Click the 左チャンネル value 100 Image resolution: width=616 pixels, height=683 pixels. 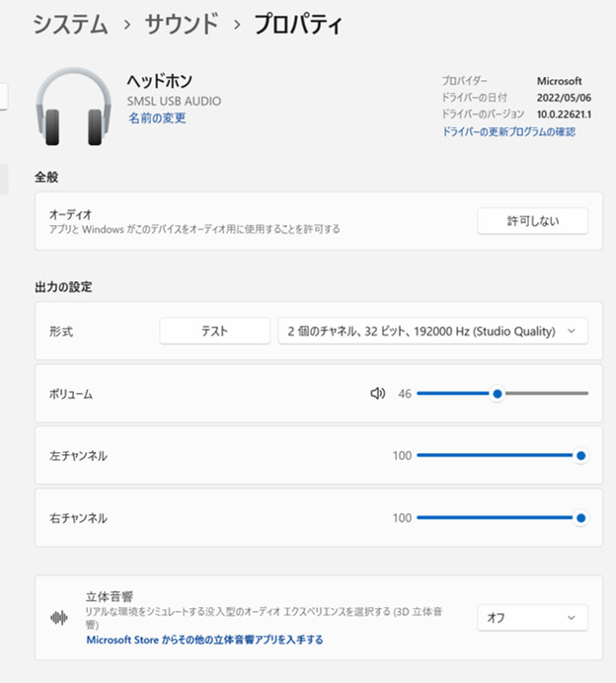click(x=402, y=456)
